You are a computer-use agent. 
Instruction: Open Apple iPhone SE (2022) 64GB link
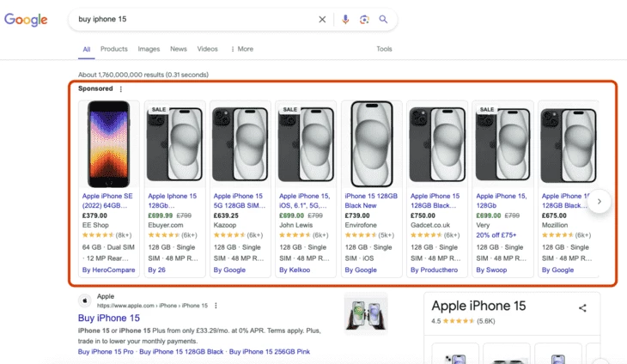pyautogui.click(x=107, y=201)
